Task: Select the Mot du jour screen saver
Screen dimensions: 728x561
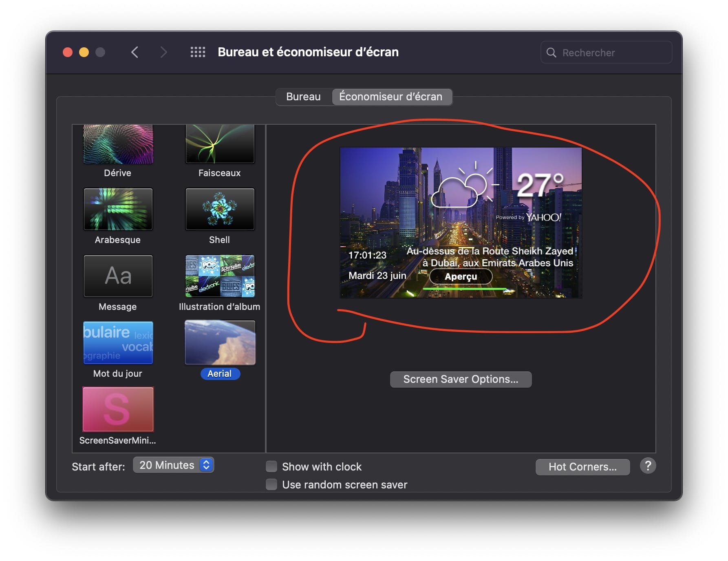Action: click(118, 342)
